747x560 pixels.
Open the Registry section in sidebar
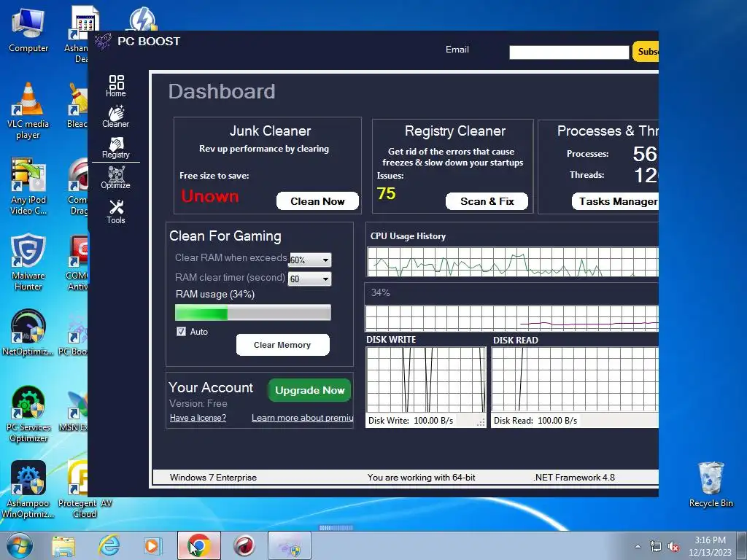click(116, 147)
